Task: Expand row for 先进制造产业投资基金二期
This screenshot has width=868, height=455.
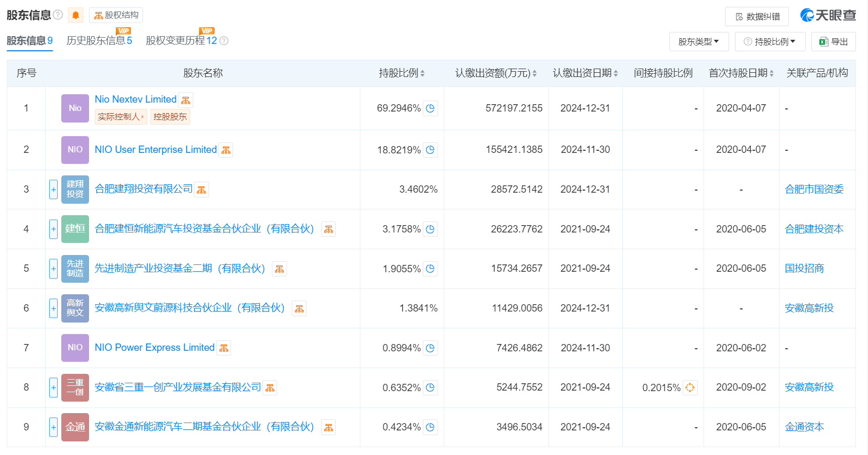Action: [53, 269]
